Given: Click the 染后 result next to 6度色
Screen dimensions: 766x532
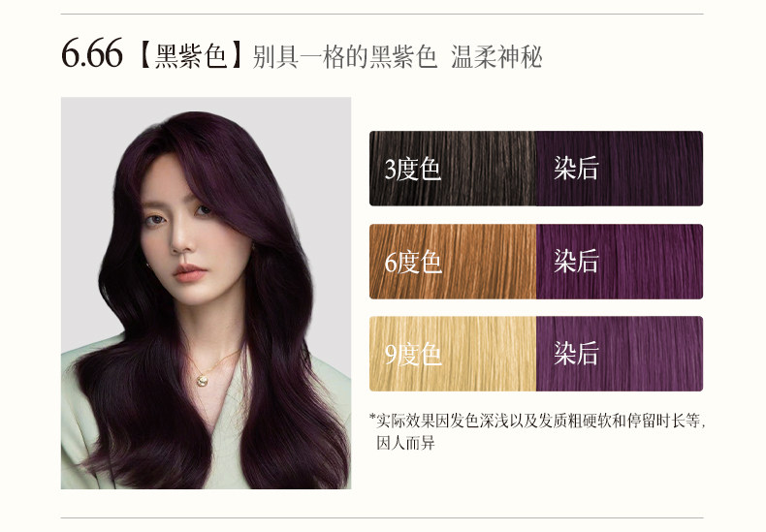Looking at the screenshot, I should tap(620, 262).
